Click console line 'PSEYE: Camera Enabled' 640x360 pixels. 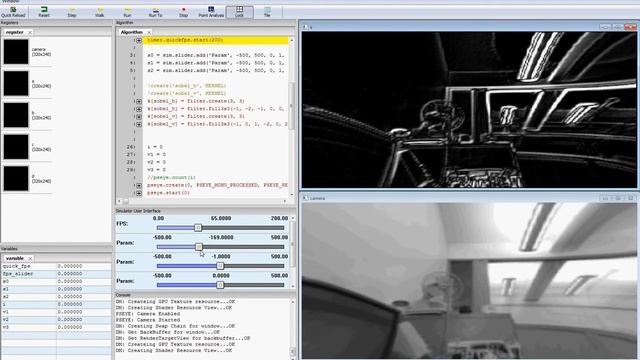(148, 314)
